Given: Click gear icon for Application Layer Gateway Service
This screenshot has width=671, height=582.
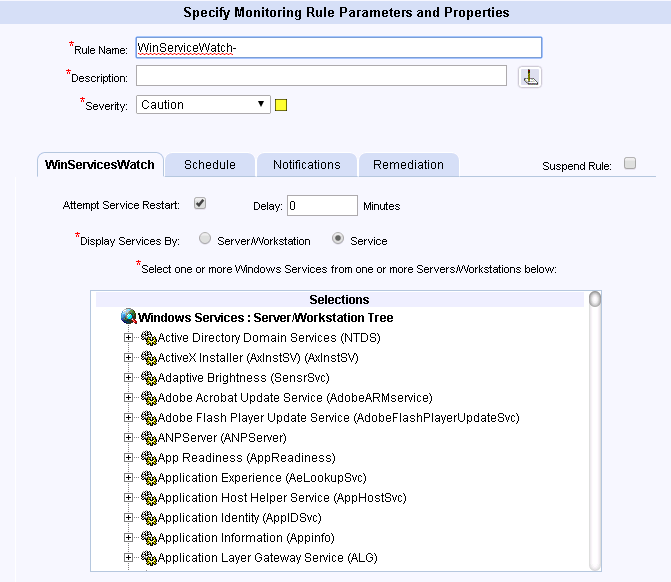Looking at the screenshot, I should pyautogui.click(x=149, y=558).
